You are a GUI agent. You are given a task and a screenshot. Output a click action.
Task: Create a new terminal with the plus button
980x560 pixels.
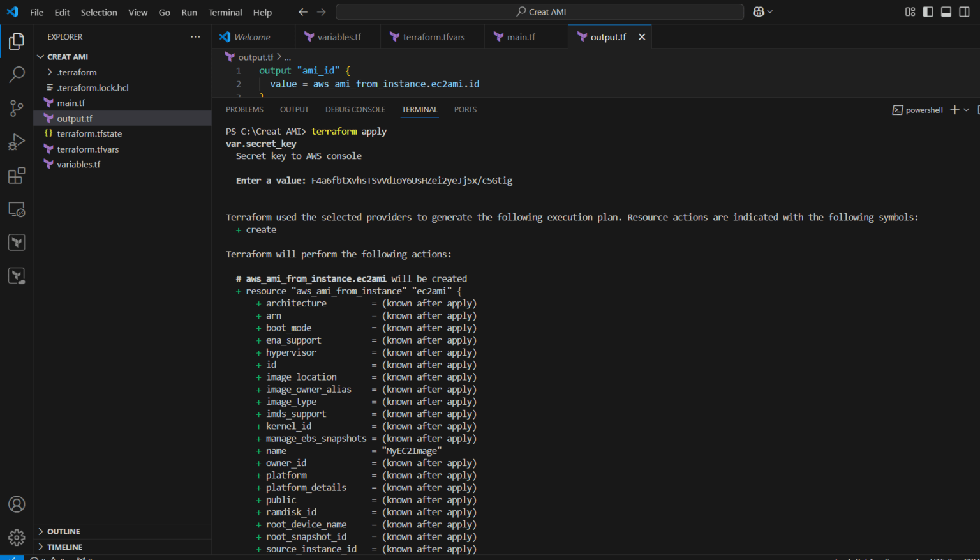954,110
